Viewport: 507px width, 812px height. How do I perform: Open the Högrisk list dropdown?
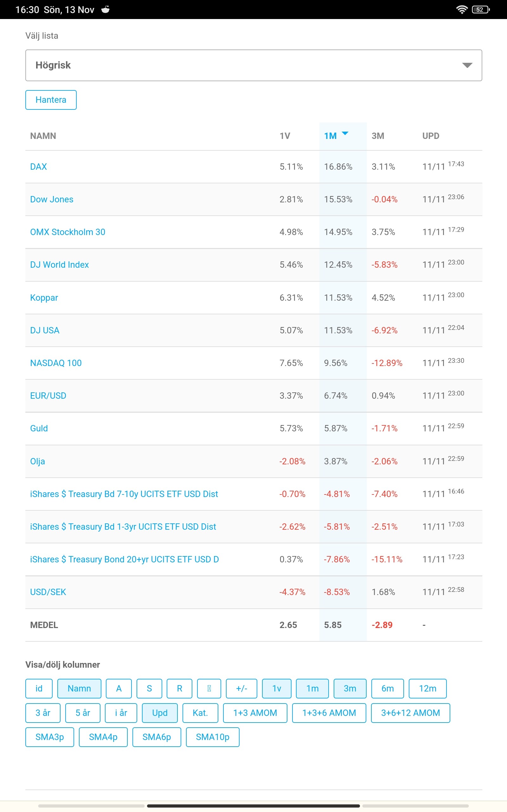pyautogui.click(x=253, y=65)
